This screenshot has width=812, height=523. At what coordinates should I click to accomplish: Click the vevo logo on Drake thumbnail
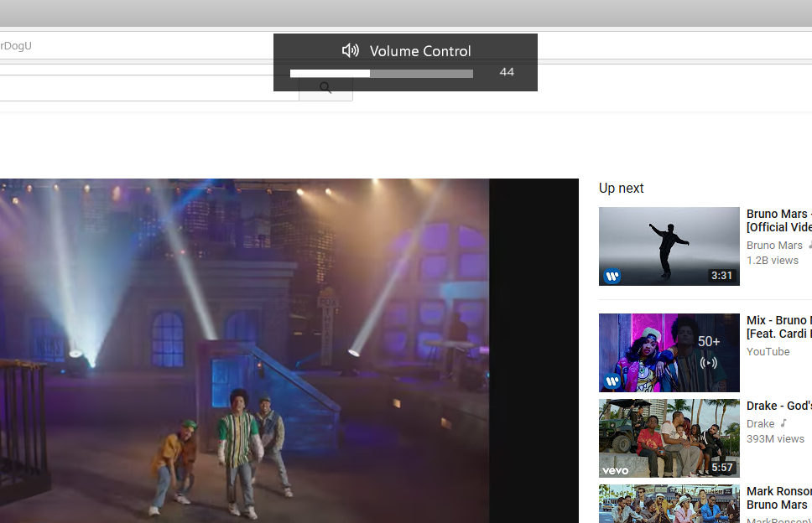pyautogui.click(x=616, y=471)
